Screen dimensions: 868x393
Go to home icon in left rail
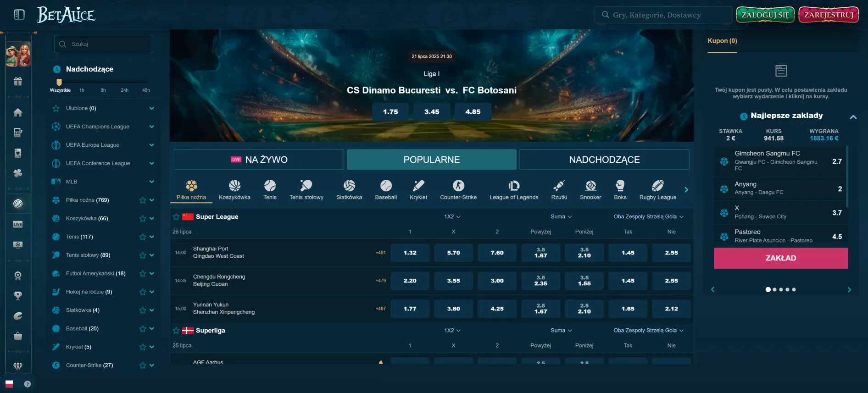pos(18,112)
